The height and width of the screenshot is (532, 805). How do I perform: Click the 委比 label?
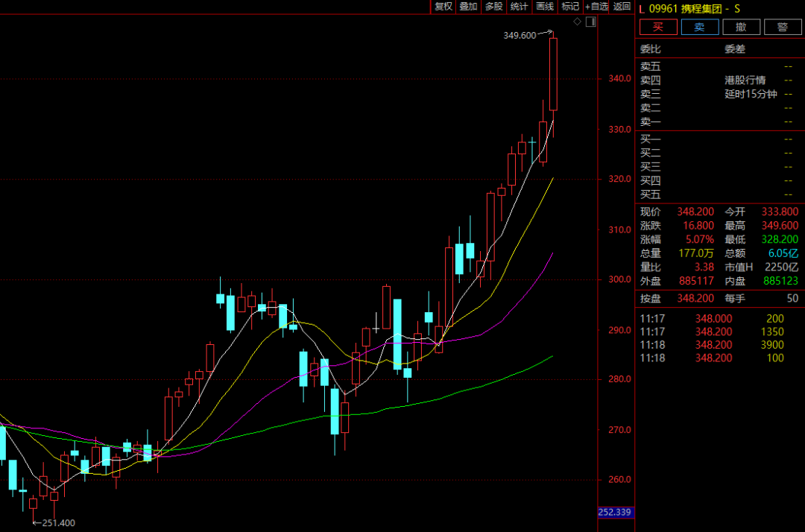(x=651, y=49)
